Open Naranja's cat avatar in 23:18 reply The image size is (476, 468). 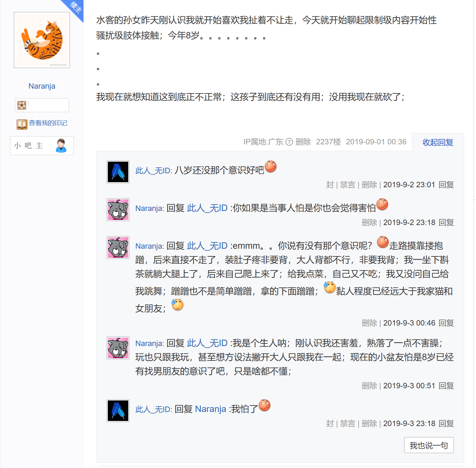pyautogui.click(x=118, y=210)
